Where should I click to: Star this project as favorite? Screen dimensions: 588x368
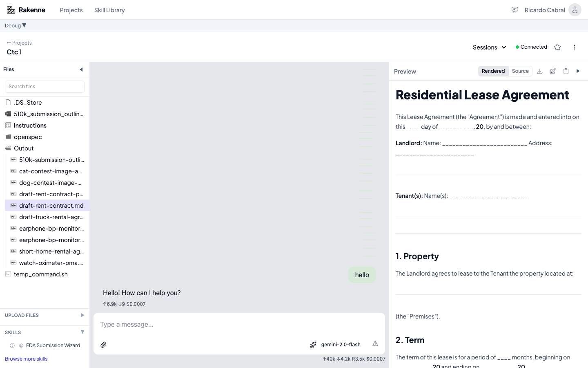tap(557, 47)
